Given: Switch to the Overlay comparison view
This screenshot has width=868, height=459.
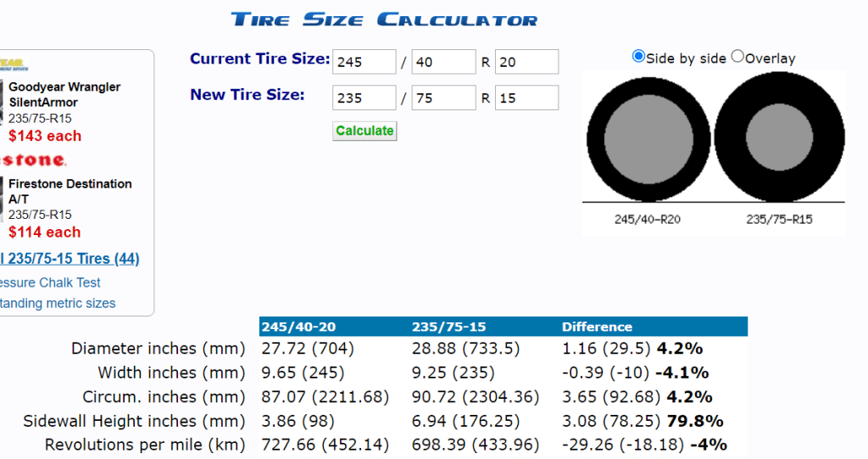Looking at the screenshot, I should [737, 57].
